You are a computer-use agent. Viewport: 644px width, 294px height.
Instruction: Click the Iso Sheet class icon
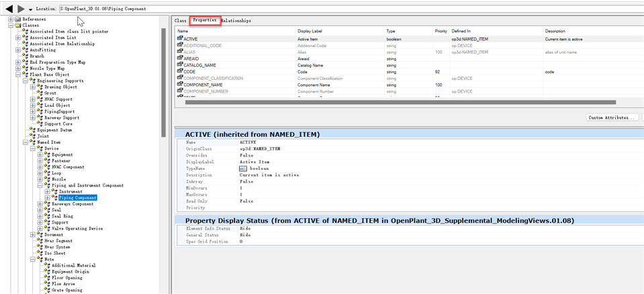pyautogui.click(x=40, y=253)
